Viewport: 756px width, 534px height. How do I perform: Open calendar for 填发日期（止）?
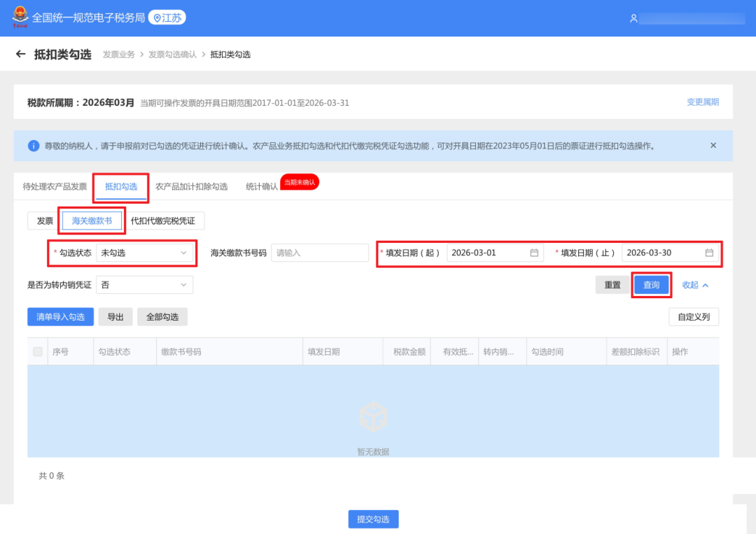[x=709, y=253]
